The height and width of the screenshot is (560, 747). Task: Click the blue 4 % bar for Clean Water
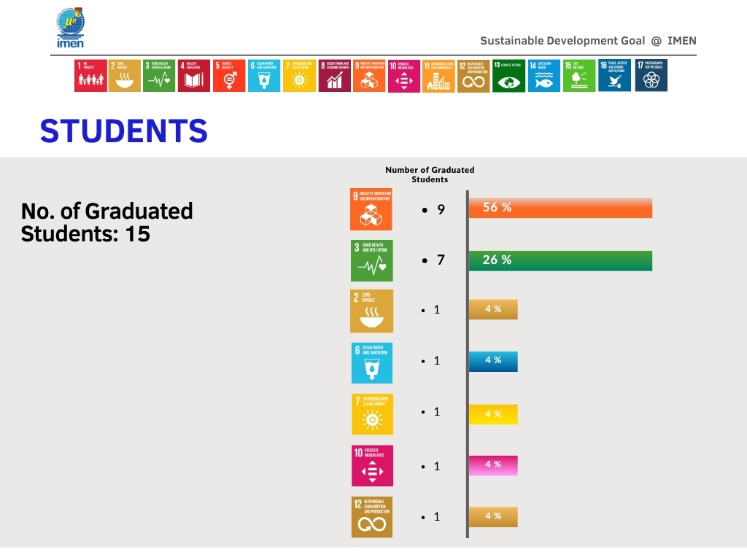(x=493, y=361)
